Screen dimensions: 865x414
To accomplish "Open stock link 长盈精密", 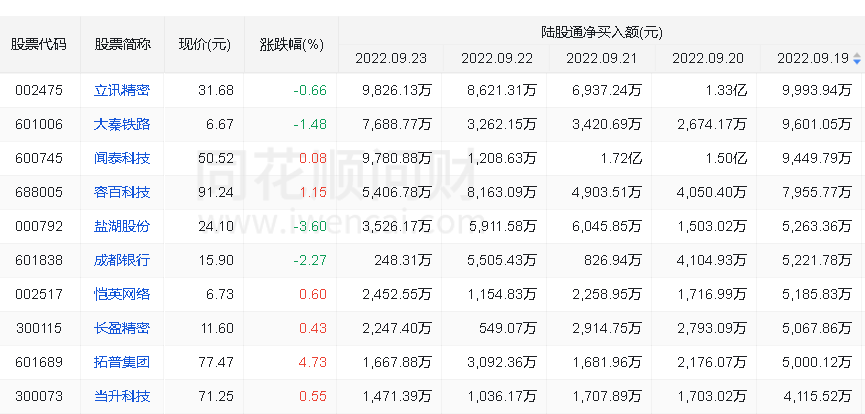I will click(122, 328).
